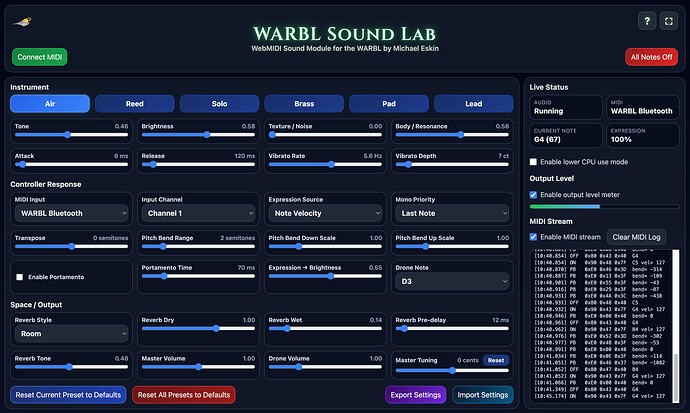This screenshot has height=413, width=690.
Task: Open the Drone Note dropdown
Action: coord(452,281)
